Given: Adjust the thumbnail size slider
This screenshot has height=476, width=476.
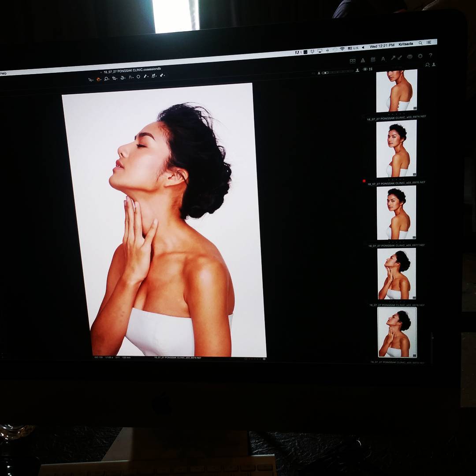Looking at the screenshot, I should (x=337, y=72).
